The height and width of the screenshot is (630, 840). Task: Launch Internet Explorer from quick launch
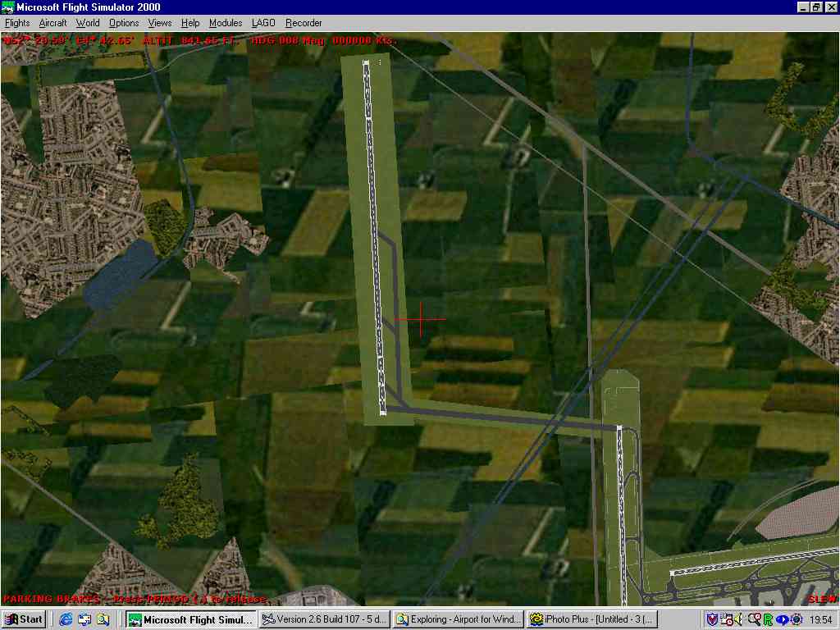click(66, 619)
